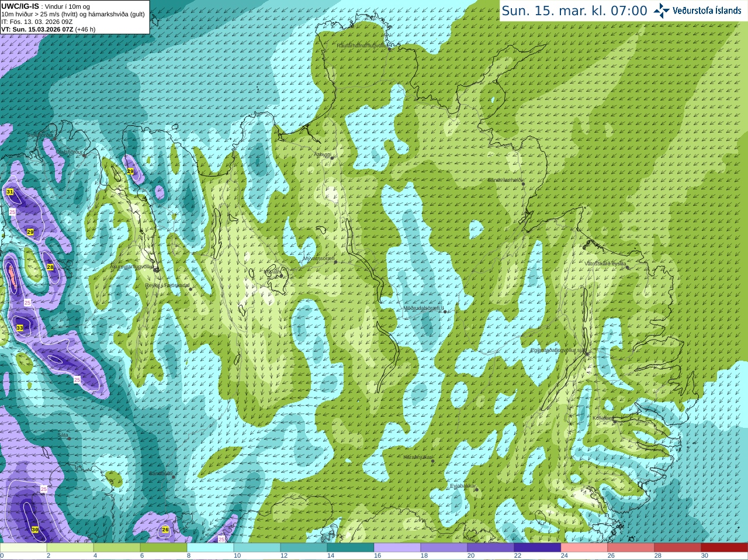Pick the 10–12 m/s legend color

point(257,548)
